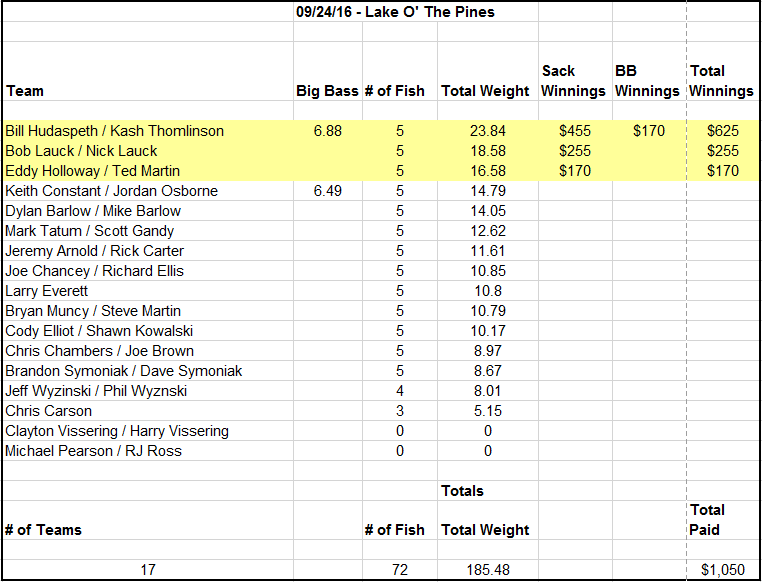Click the 6.49 big bass cell

tap(328, 190)
